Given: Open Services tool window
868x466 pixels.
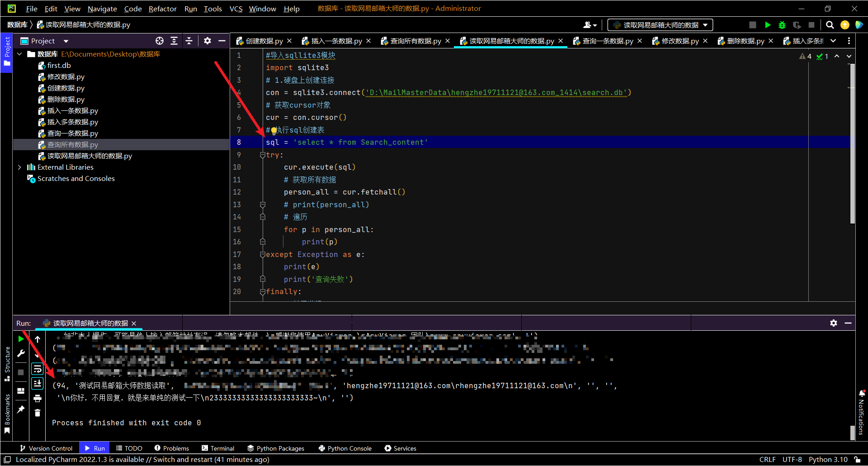Looking at the screenshot, I should click(401, 448).
